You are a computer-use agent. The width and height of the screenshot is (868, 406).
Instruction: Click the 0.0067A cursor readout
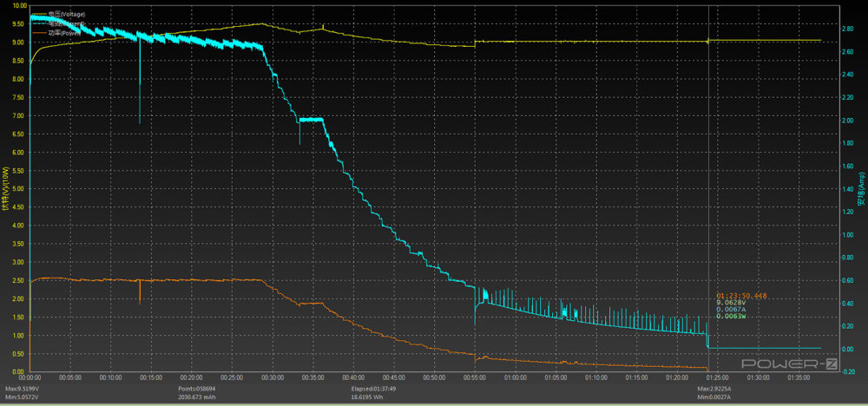(x=731, y=310)
